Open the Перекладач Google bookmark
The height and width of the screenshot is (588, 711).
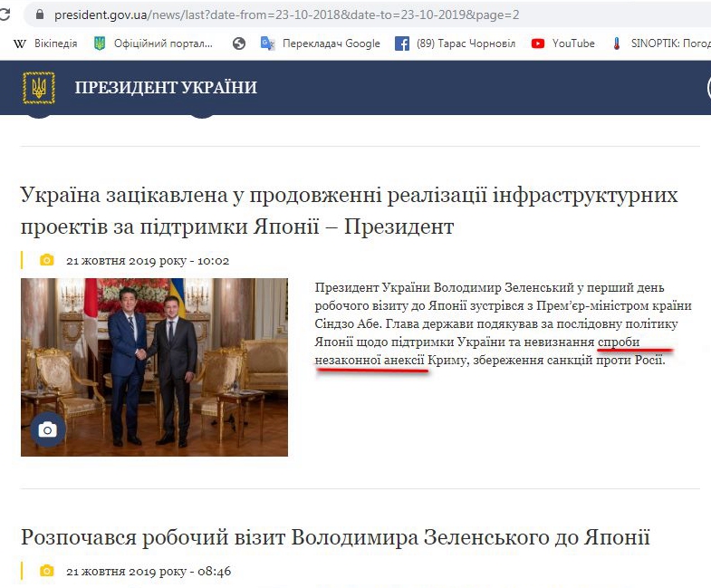321,43
